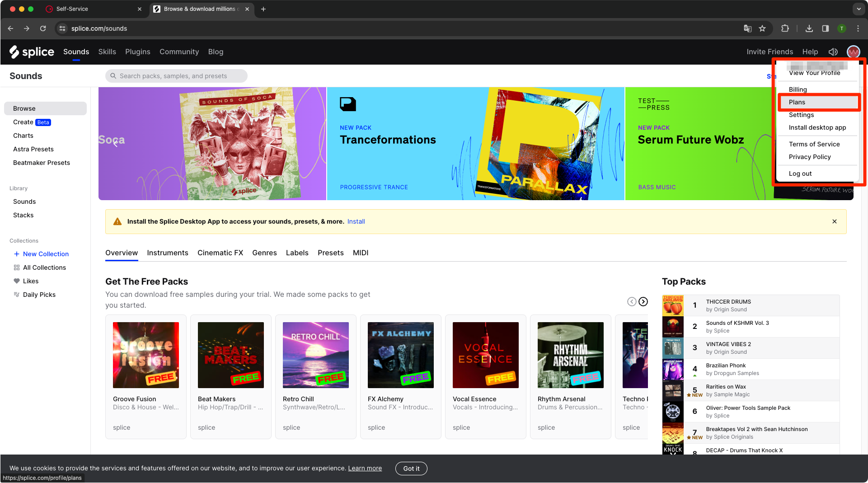Viewport: 868px width, 483px height.
Task: Click Install link in yellow banner
Action: coord(356,221)
